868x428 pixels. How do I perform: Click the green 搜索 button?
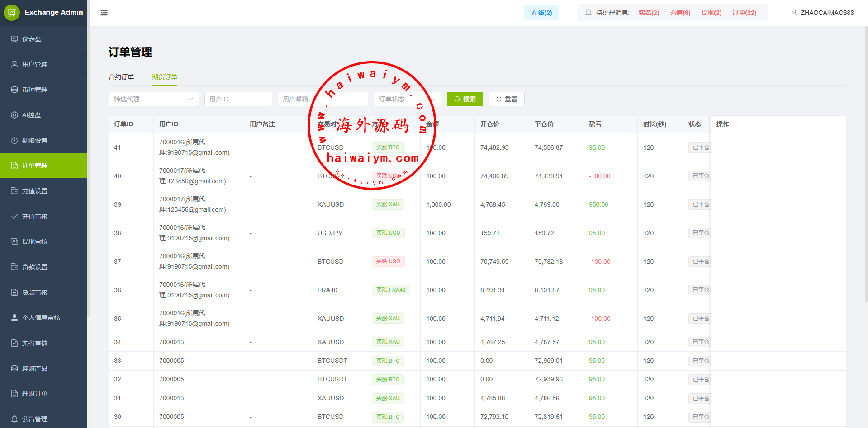tap(465, 99)
